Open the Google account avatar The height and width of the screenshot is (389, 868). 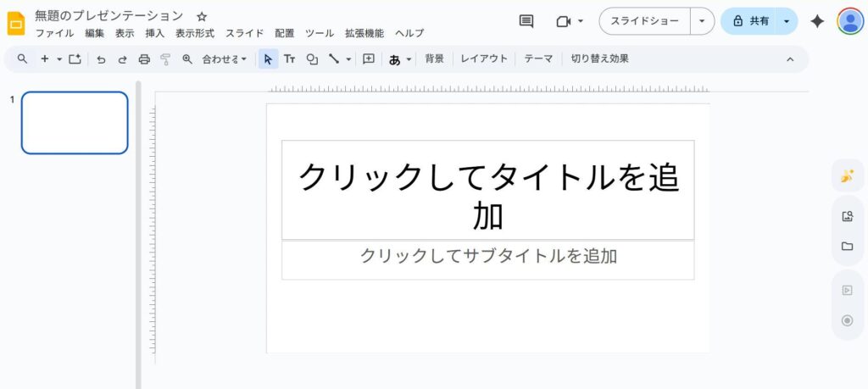(x=850, y=21)
